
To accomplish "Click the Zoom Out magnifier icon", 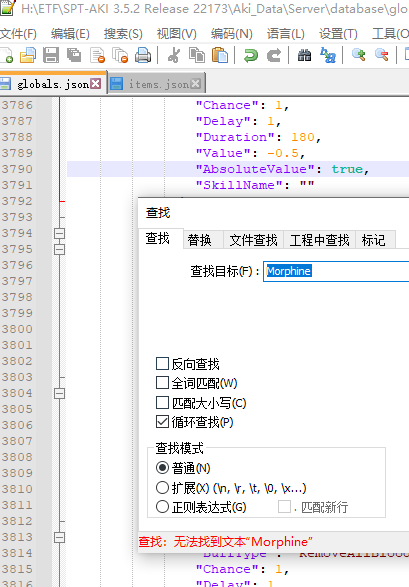I will 382,55.
